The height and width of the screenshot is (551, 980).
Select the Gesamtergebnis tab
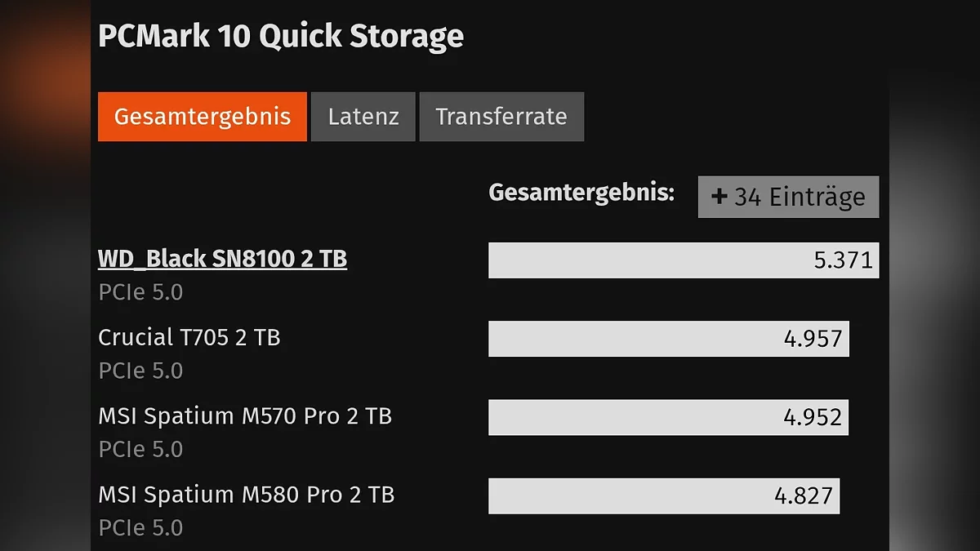(x=202, y=117)
